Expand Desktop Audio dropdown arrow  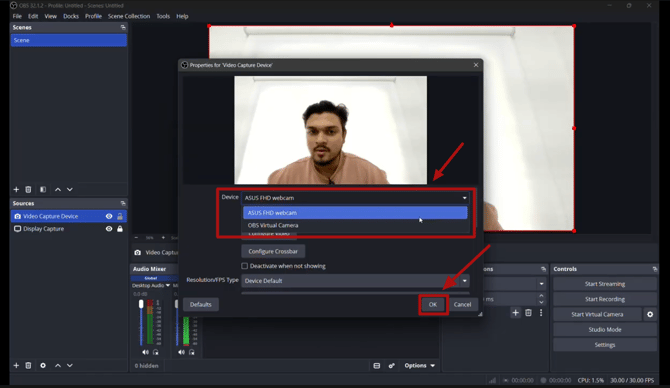[168, 285]
